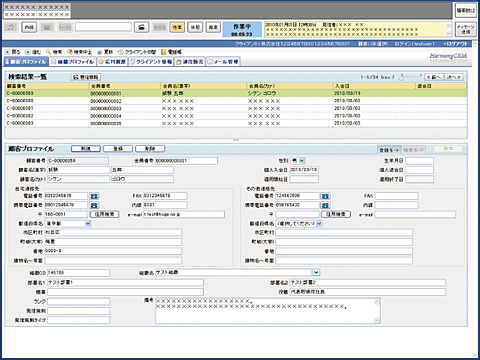Click the 入会日 column header
Image resolution: width=480 pixels, height=360 pixels.
tap(374, 86)
